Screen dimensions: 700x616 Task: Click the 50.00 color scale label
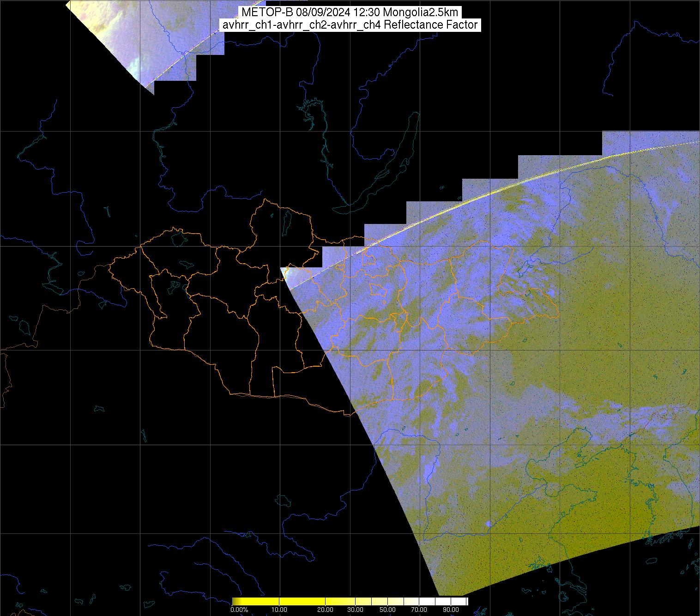(x=388, y=610)
